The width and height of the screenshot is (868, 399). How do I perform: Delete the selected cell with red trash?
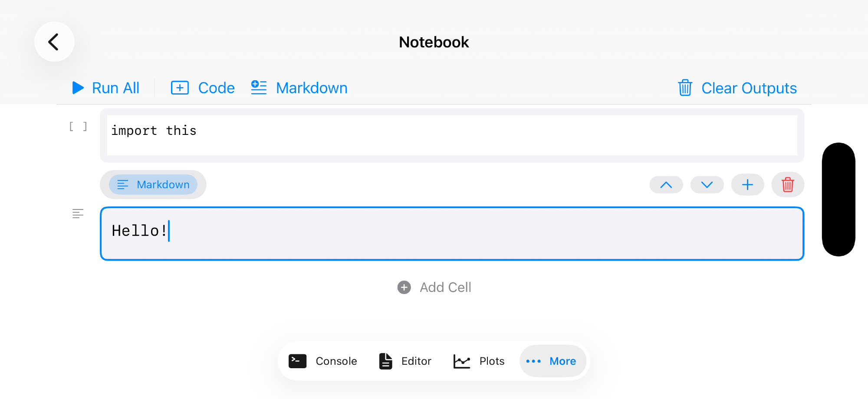point(787,185)
